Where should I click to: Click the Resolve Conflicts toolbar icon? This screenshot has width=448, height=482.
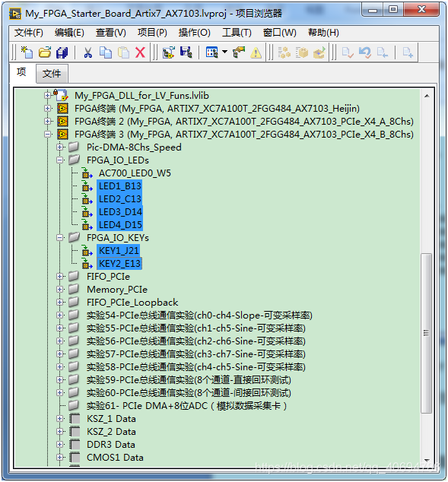239,52
